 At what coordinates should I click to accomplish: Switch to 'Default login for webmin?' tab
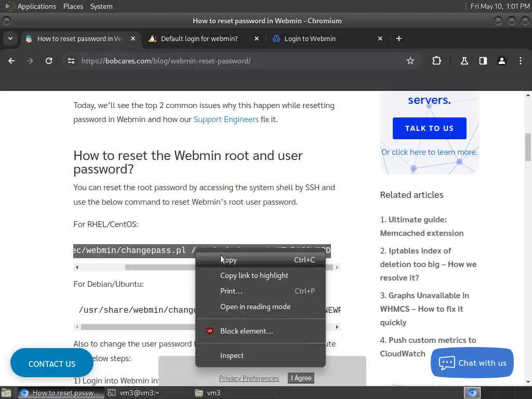coord(199,38)
